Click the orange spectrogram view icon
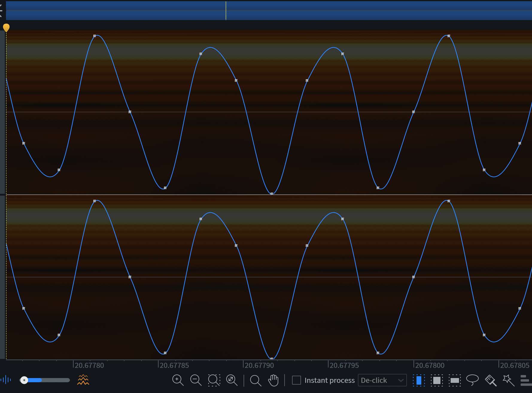The image size is (532, 393). (x=83, y=380)
